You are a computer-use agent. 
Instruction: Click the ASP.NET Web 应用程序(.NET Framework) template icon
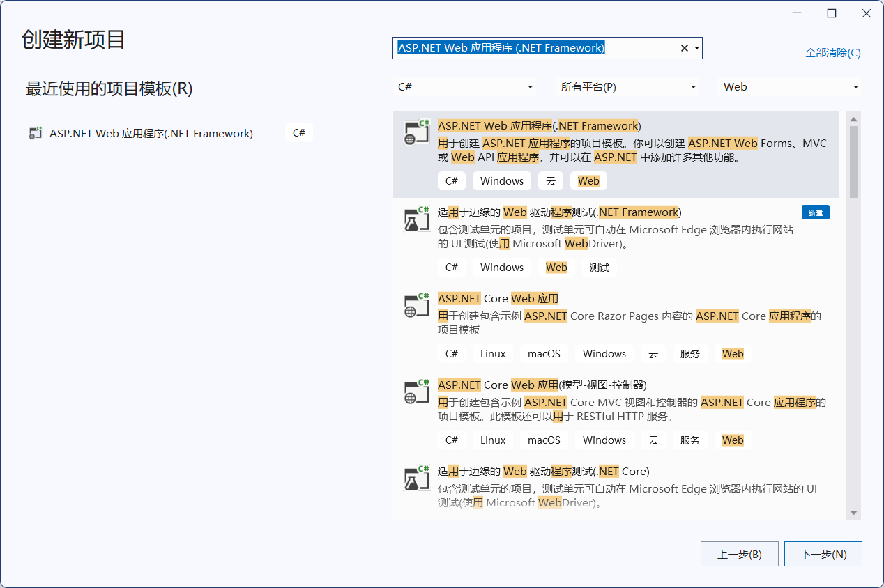417,132
